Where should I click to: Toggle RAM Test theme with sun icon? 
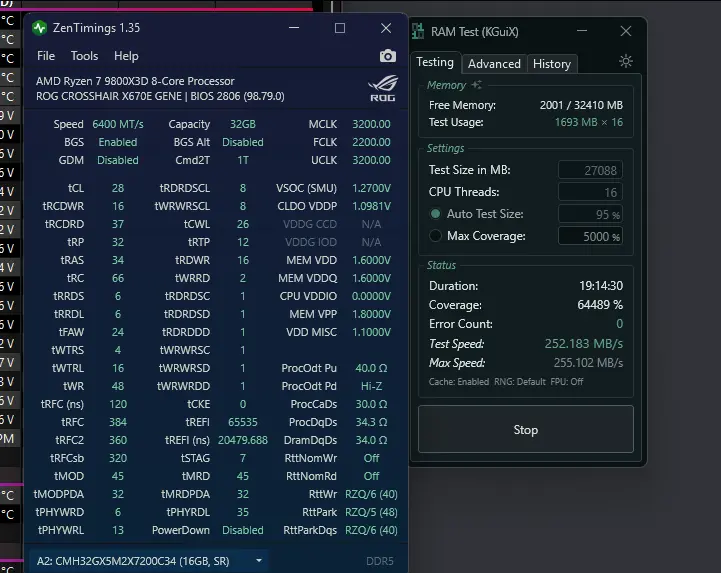pos(625,61)
